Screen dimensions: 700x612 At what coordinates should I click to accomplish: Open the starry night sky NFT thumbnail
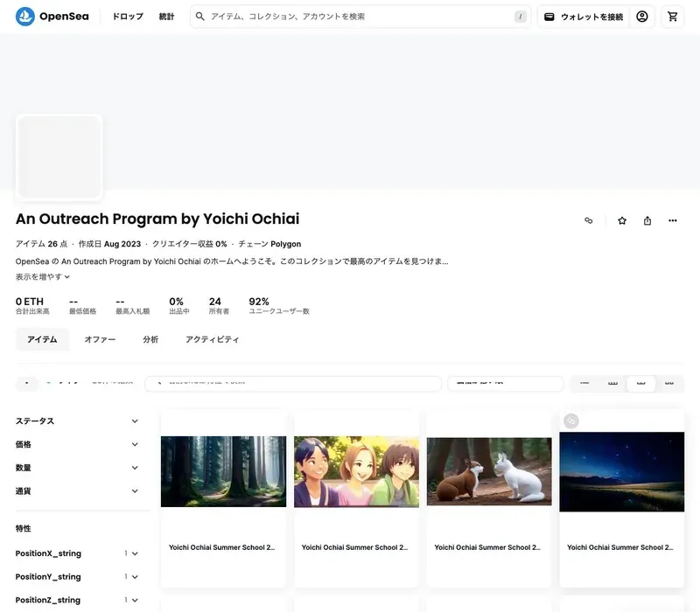(621, 471)
